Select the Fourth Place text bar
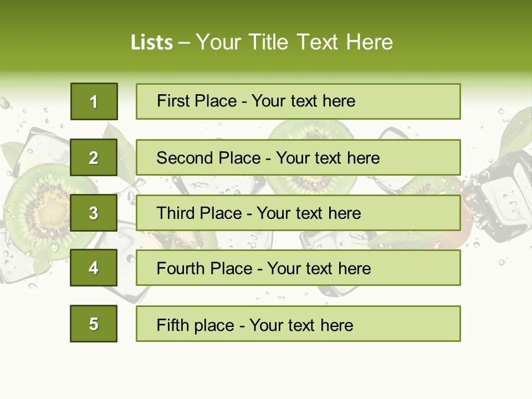The width and height of the screenshot is (532, 399). click(298, 268)
